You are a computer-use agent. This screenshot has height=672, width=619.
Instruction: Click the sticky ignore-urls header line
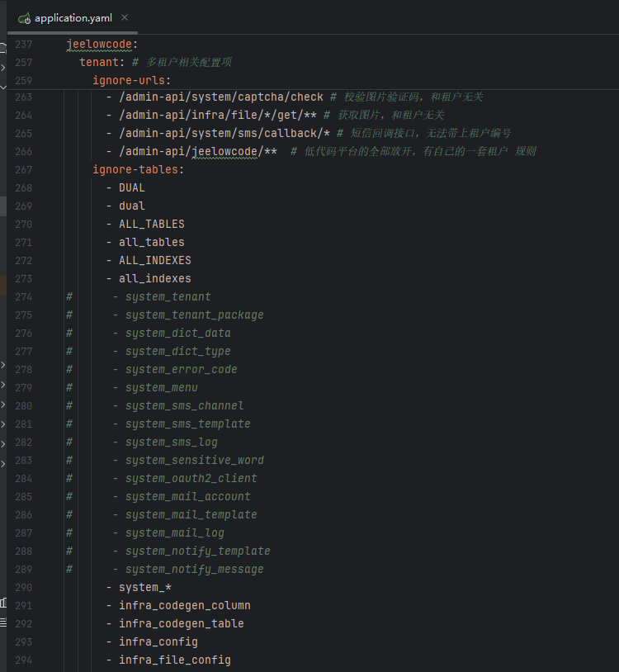[x=131, y=80]
